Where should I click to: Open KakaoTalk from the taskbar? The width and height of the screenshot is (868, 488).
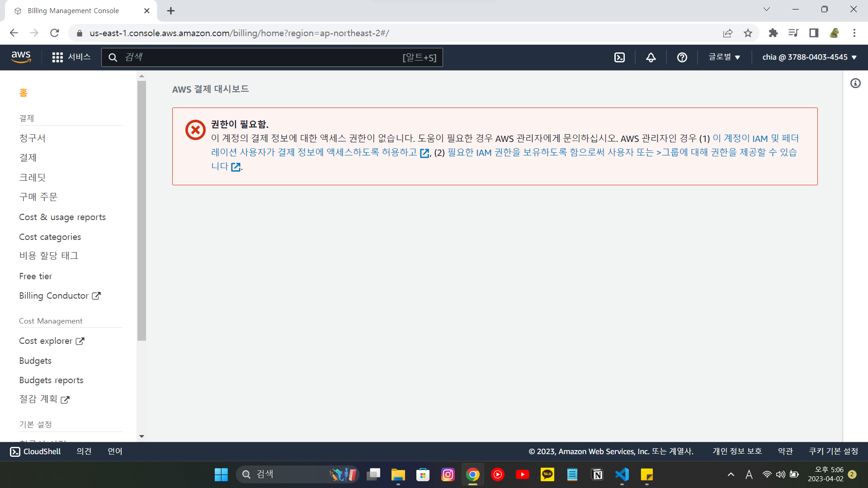[547, 474]
